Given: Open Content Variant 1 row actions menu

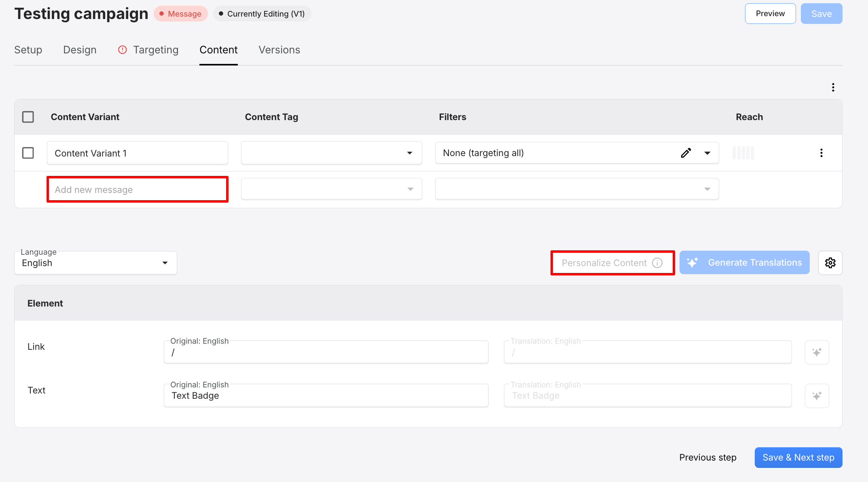Looking at the screenshot, I should [x=821, y=153].
